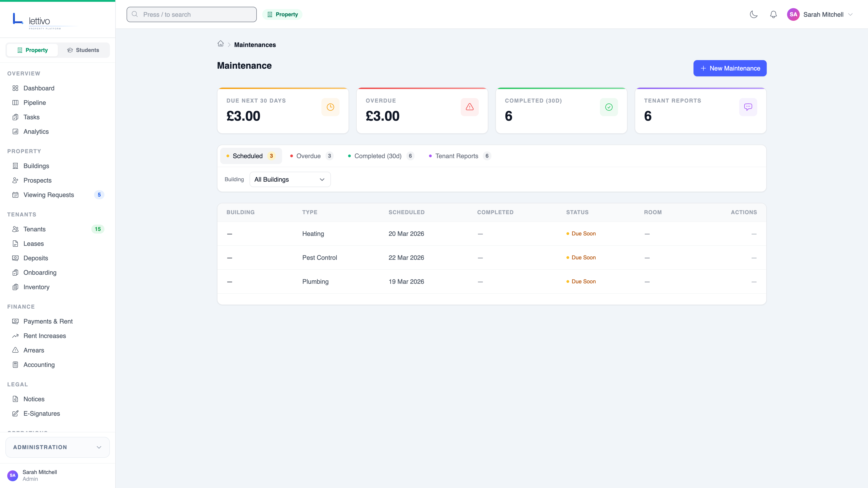Screen dimensions: 868x488
Task: Open Analytics in the sidebar
Action: tap(36, 131)
